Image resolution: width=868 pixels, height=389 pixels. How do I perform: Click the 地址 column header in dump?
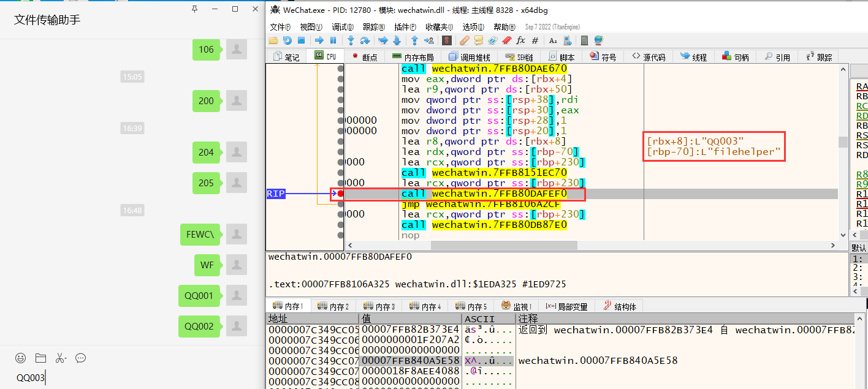click(x=313, y=319)
